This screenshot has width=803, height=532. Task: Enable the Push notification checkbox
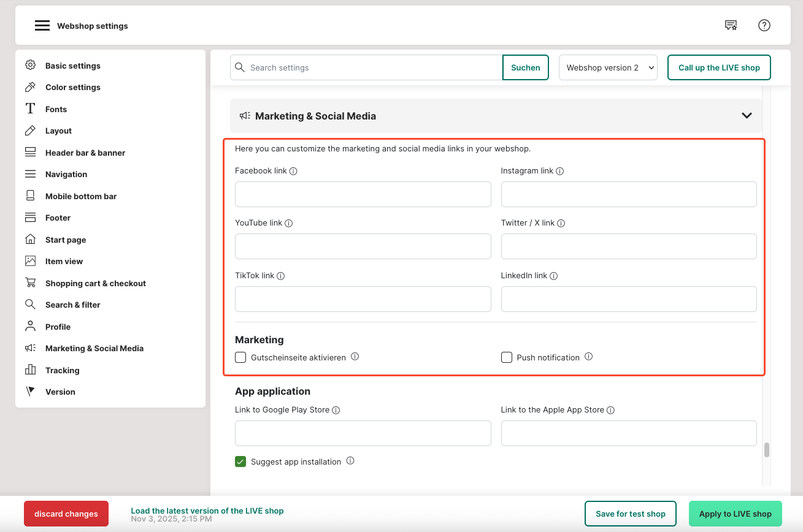click(x=507, y=357)
